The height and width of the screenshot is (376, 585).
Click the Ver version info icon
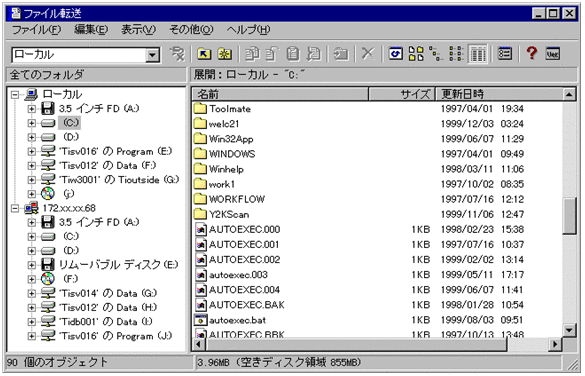[x=553, y=54]
